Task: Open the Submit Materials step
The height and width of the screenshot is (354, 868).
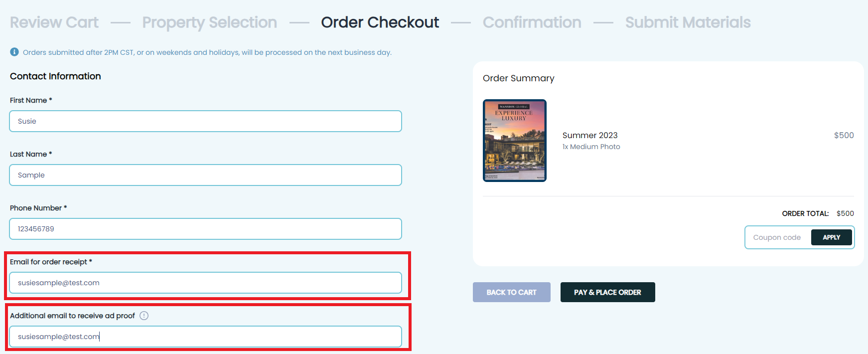Action: tap(688, 22)
